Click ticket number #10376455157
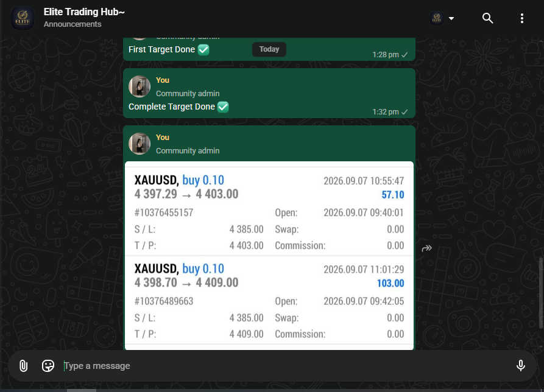 (164, 212)
